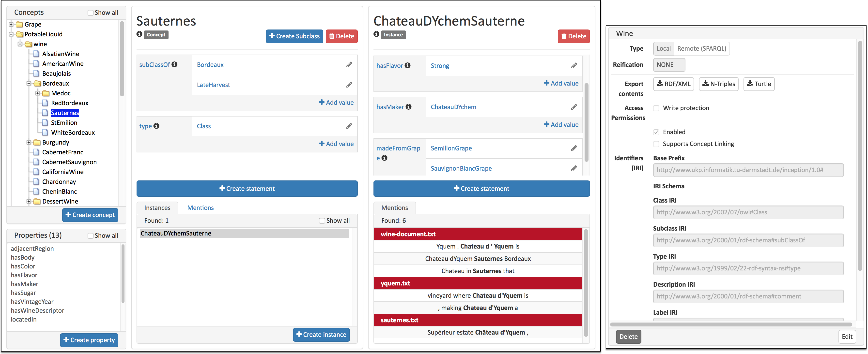Switch to Mentions tab under Sauternes
The width and height of the screenshot is (868, 354).
tap(200, 208)
